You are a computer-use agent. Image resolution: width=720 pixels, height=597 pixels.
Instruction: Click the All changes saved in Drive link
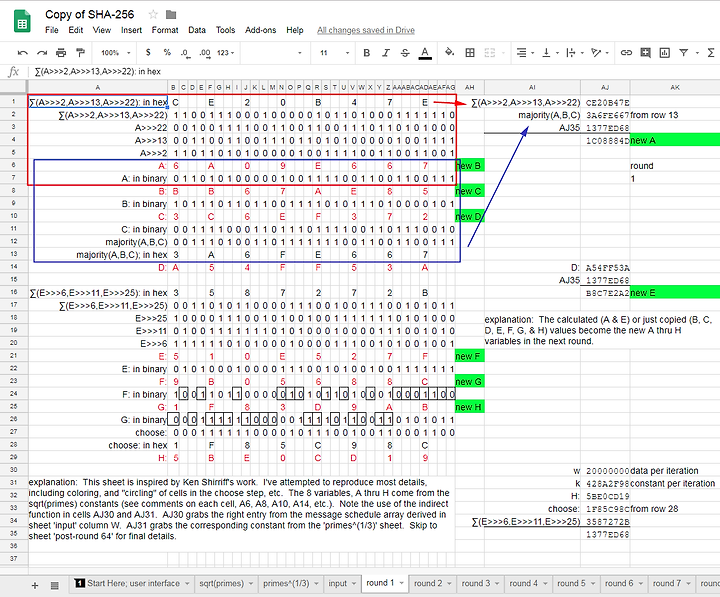[366, 30]
